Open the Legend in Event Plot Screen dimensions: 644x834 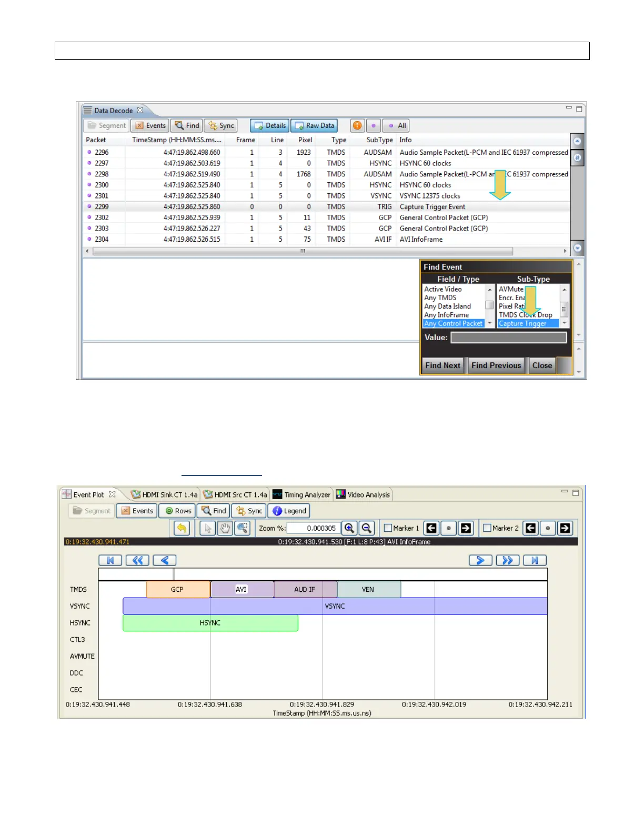point(289,511)
